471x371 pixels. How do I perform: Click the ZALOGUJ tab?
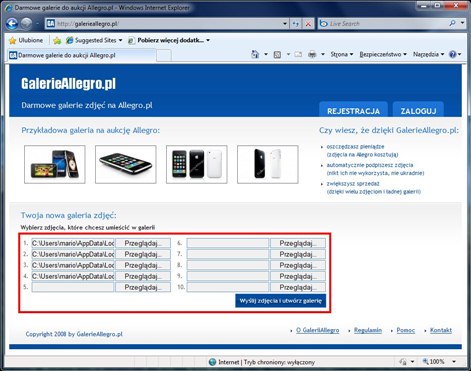point(418,110)
